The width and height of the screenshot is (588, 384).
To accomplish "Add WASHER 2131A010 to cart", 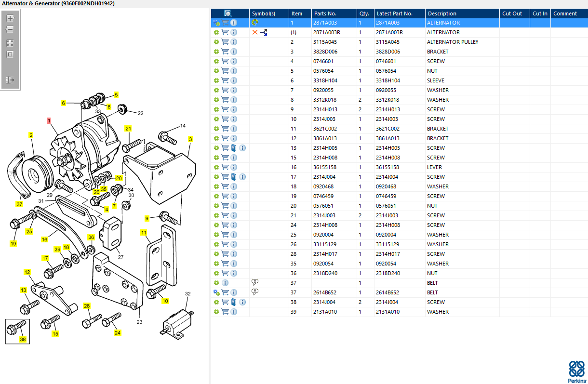I will click(x=225, y=312).
